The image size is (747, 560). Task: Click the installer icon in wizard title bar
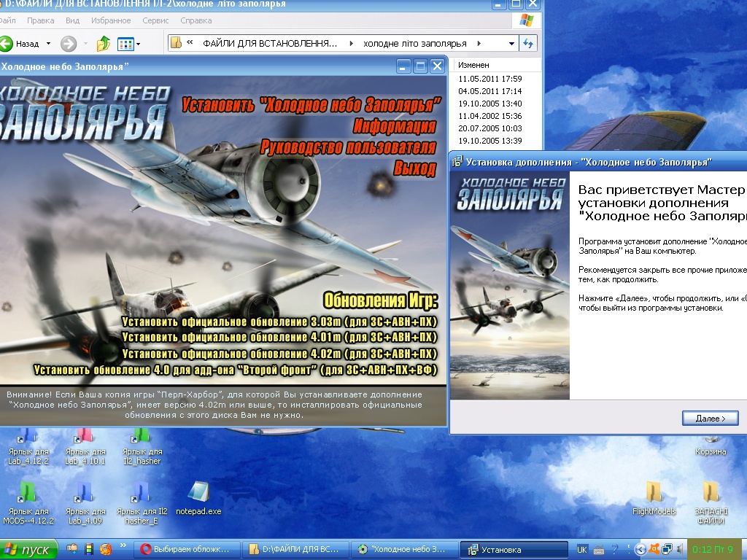click(457, 161)
